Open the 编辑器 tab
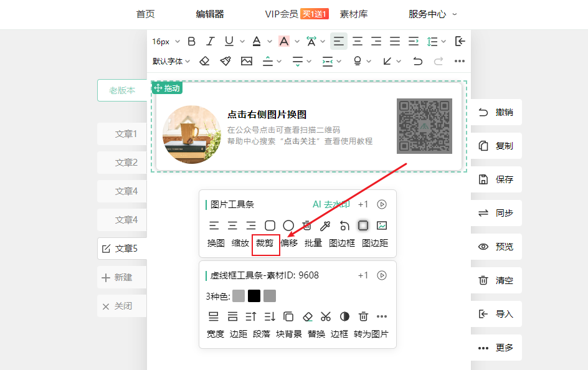 point(210,14)
